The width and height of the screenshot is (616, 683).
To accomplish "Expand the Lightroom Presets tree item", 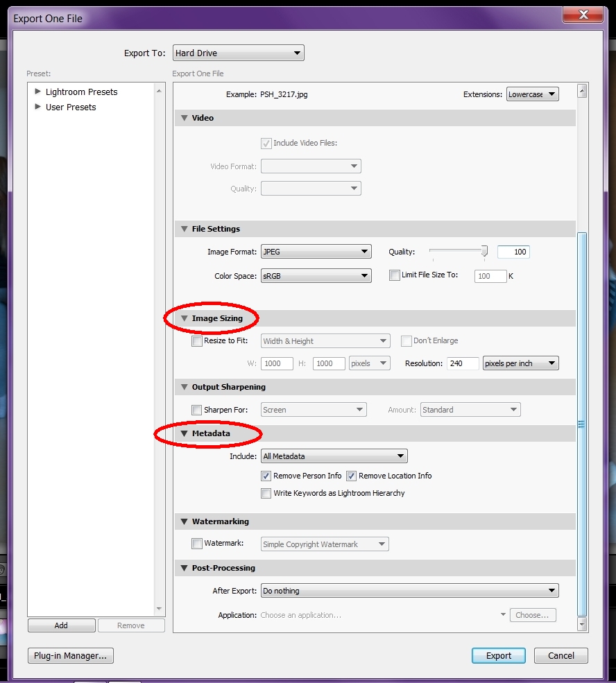I will point(38,92).
